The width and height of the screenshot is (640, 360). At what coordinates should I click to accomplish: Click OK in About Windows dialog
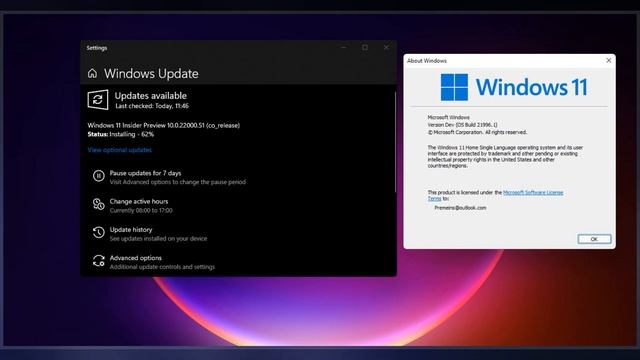[x=594, y=239]
